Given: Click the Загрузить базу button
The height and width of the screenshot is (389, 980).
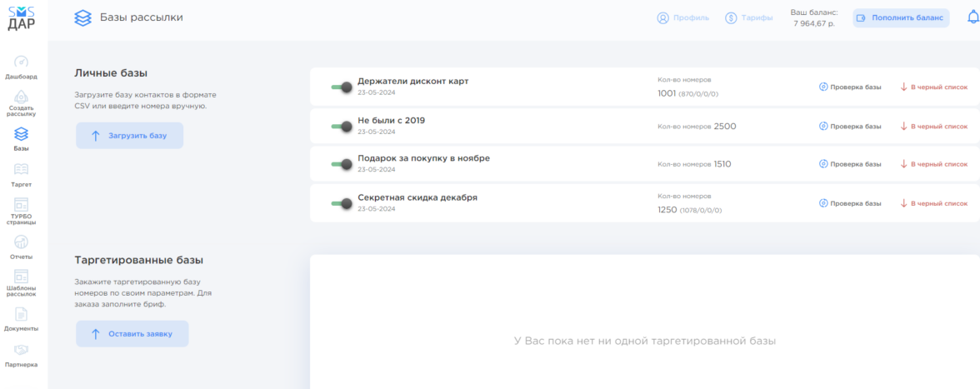Looking at the screenshot, I should tap(130, 136).
